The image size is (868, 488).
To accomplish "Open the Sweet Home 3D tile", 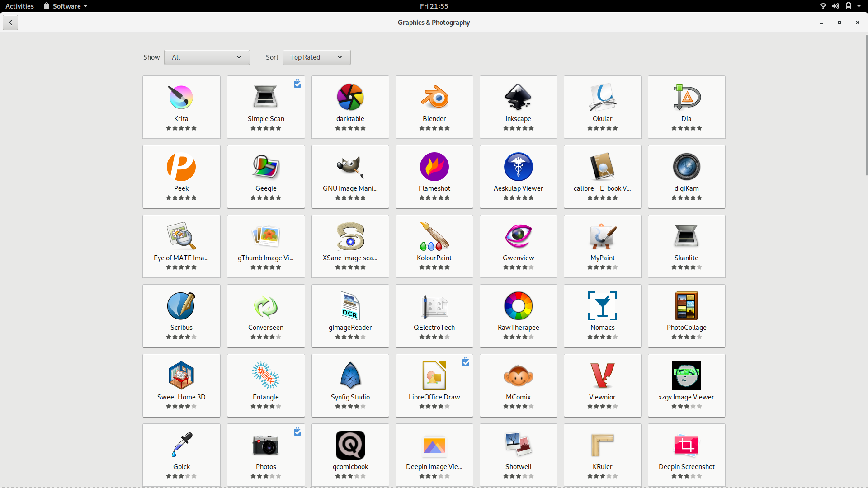I will (x=181, y=385).
